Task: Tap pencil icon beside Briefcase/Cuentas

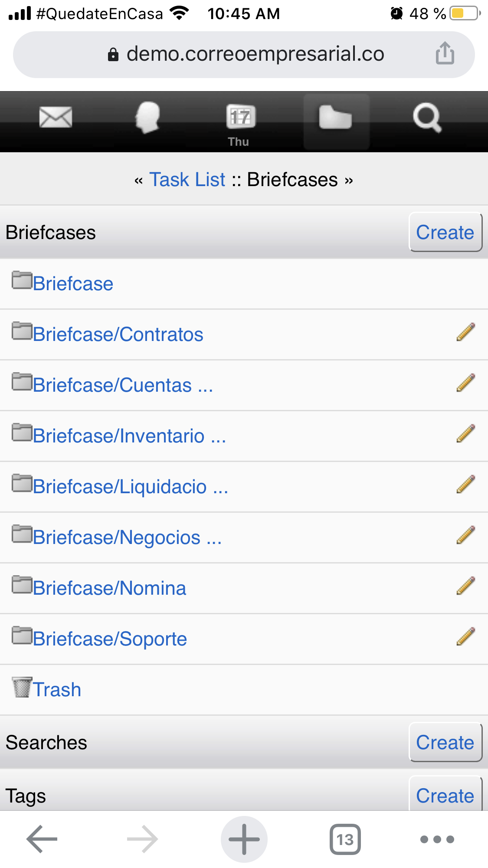Action: click(x=465, y=383)
